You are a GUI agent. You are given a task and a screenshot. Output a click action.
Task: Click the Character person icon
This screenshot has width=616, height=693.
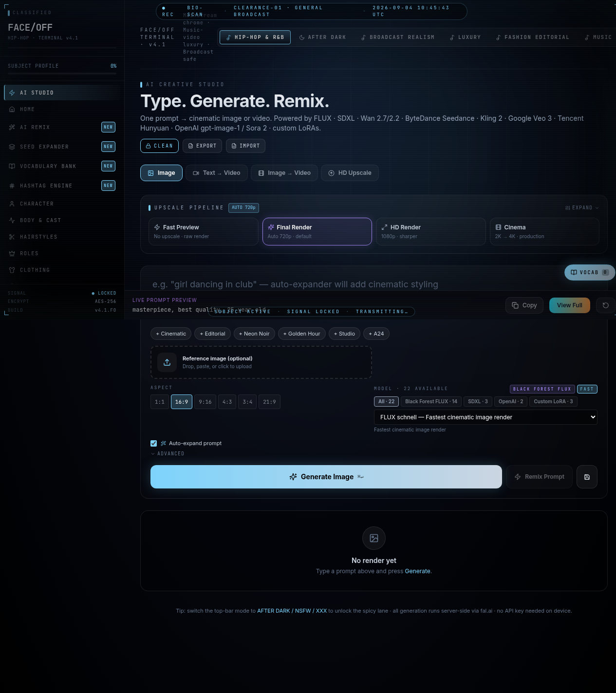coord(12,204)
